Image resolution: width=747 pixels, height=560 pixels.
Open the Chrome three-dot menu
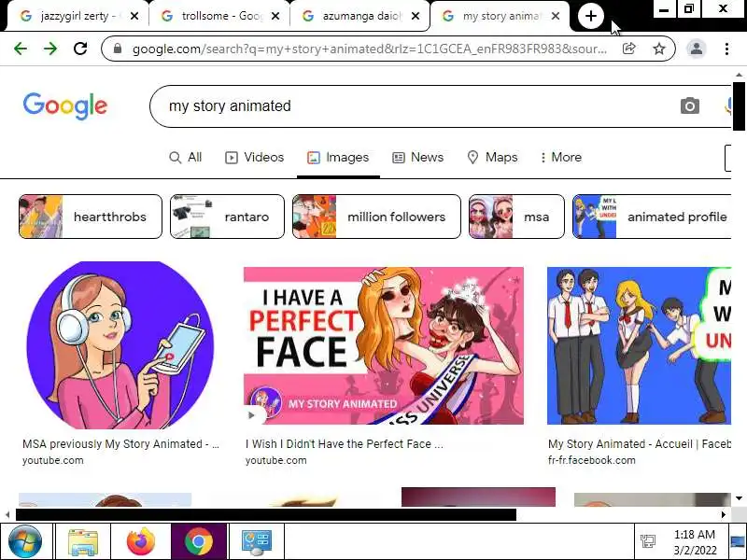point(726,49)
